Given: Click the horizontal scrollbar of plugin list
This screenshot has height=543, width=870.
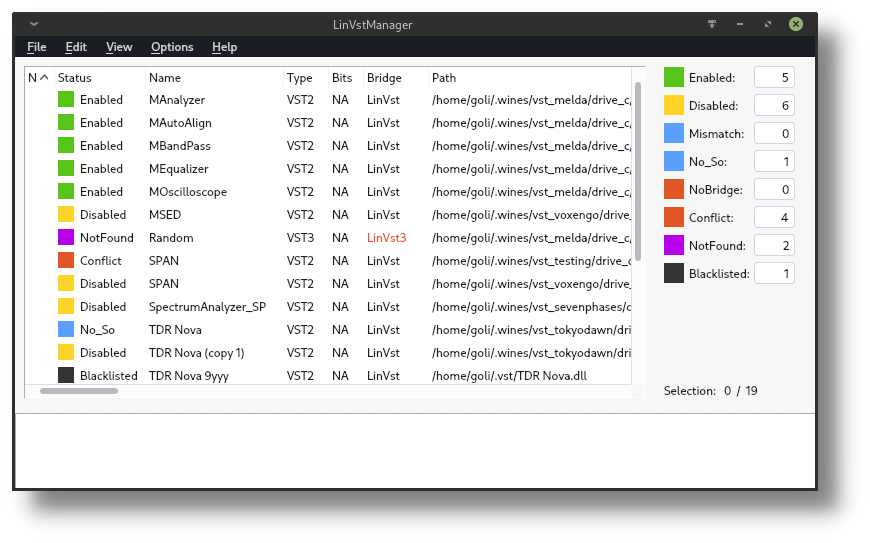Looking at the screenshot, I should point(79,391).
